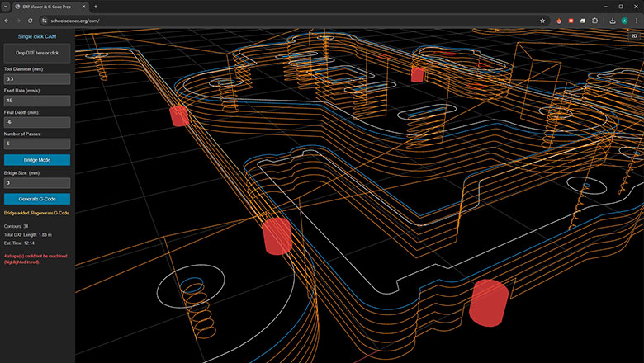Bookmark this page with the star icon
Viewport: 644px width, 363px height.
coord(542,21)
